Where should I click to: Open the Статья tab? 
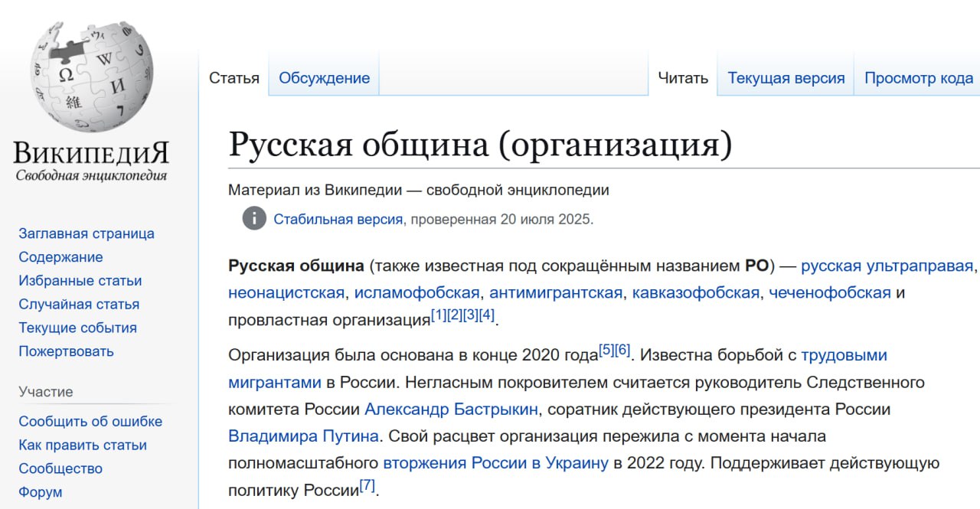pos(234,78)
